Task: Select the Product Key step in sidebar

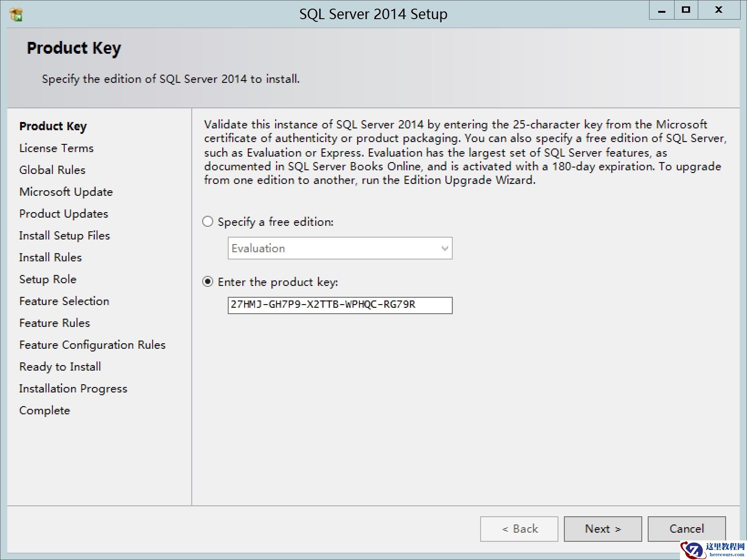Action: click(53, 126)
